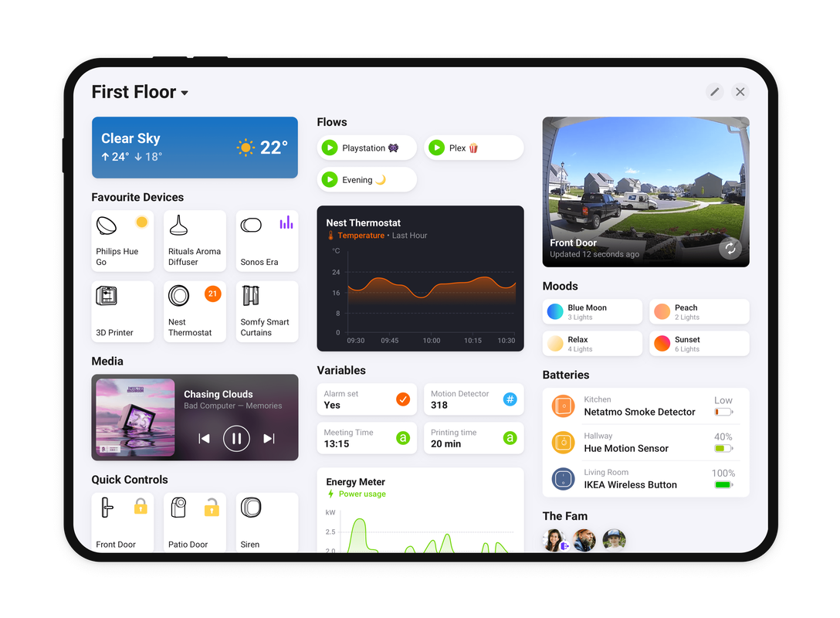
Task: Run the Plex flow
Action: (x=473, y=148)
